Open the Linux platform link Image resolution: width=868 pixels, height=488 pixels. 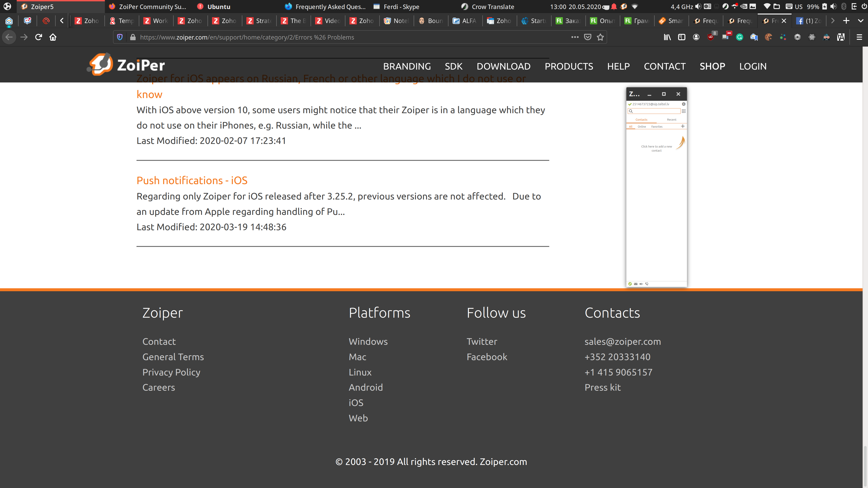360,372
